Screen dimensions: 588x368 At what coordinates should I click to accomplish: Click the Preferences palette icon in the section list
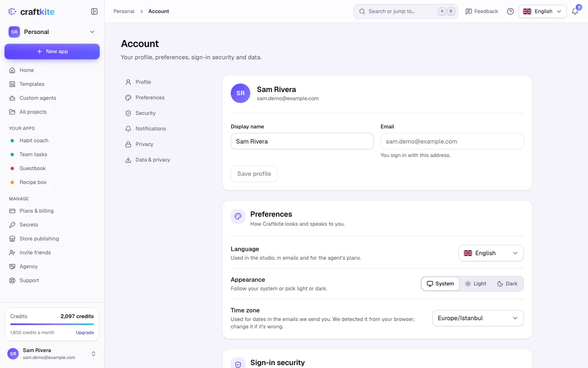[x=128, y=98]
